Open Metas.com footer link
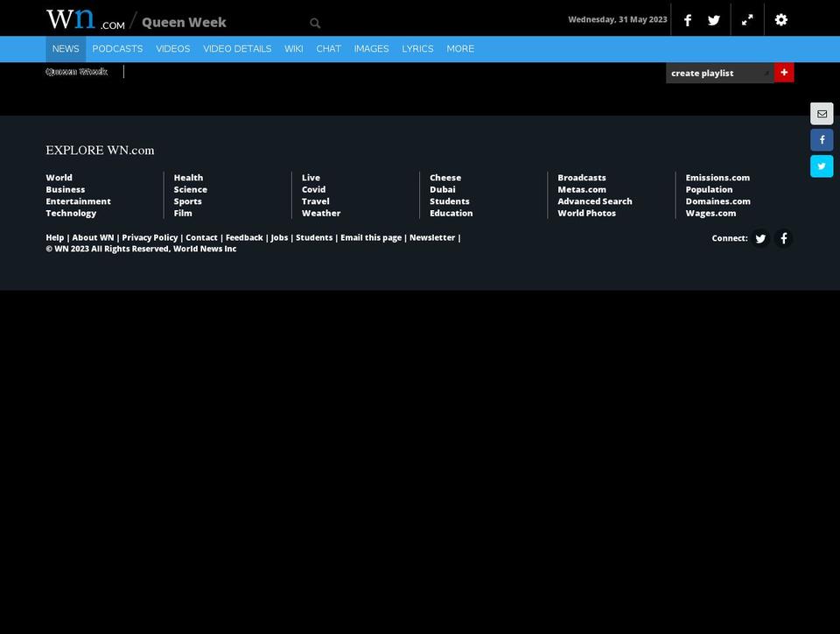Viewport: 840px width, 634px height. click(x=582, y=189)
